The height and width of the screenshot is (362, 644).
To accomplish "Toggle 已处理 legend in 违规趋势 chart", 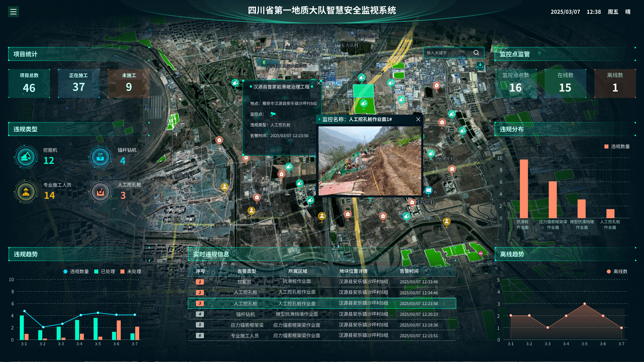I will click(105, 271).
